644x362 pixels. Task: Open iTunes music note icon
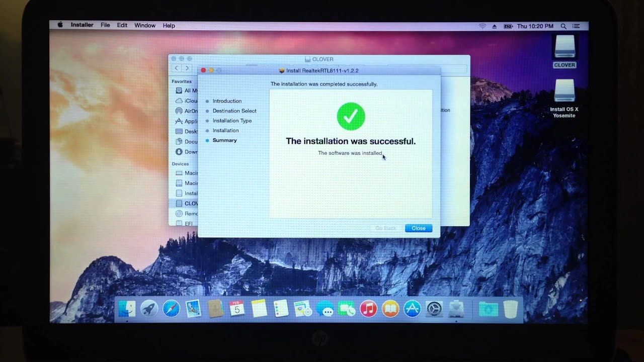point(369,309)
